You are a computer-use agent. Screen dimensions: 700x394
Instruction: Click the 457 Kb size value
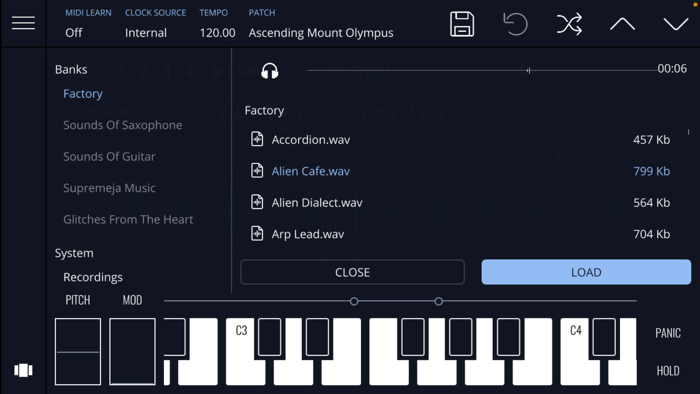(x=651, y=140)
